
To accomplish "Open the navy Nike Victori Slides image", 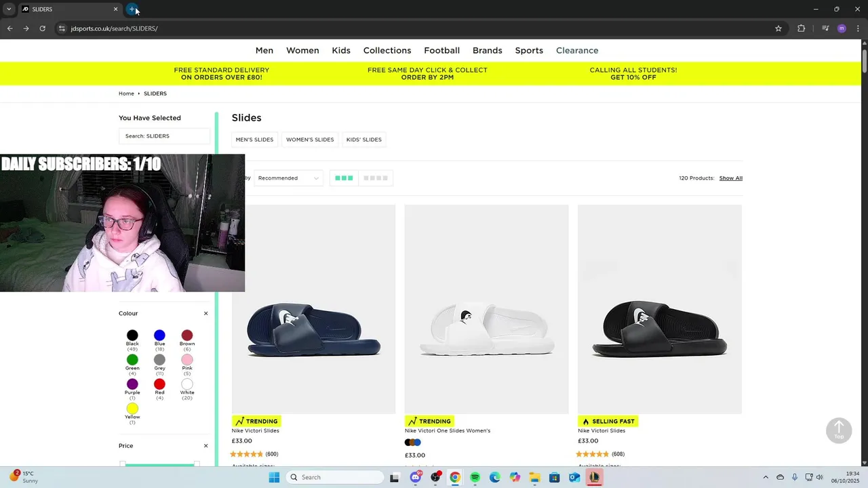I will click(313, 309).
